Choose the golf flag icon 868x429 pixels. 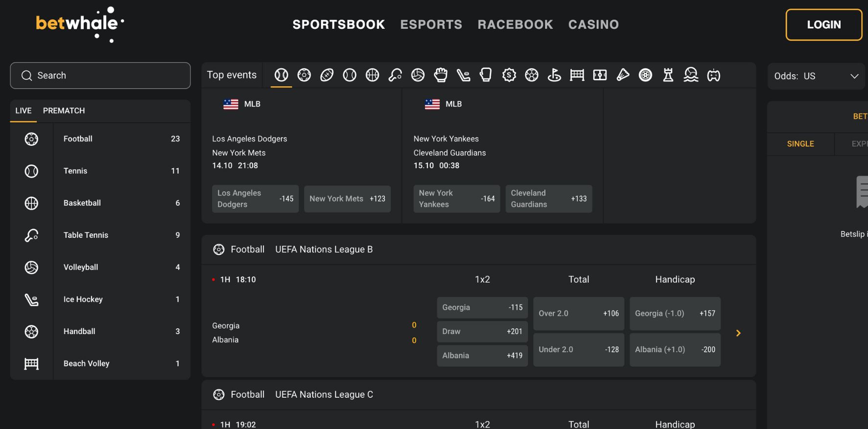click(x=554, y=75)
